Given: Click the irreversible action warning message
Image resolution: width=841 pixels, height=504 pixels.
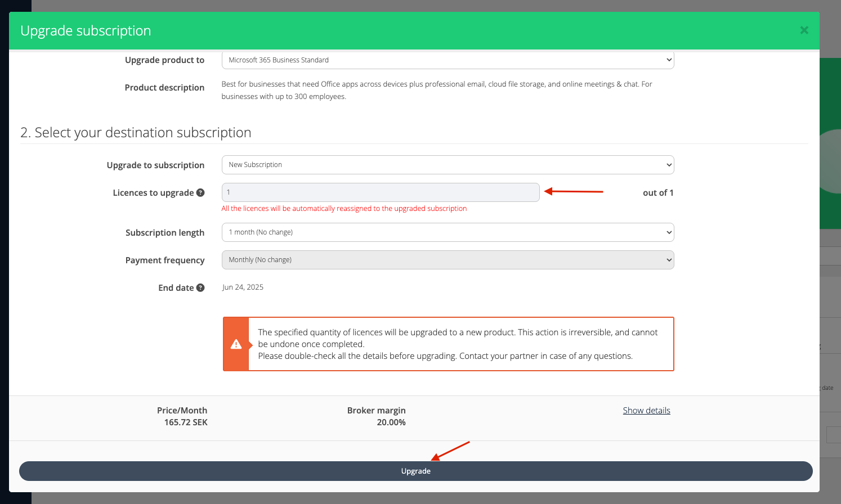Looking at the screenshot, I should tap(457, 344).
